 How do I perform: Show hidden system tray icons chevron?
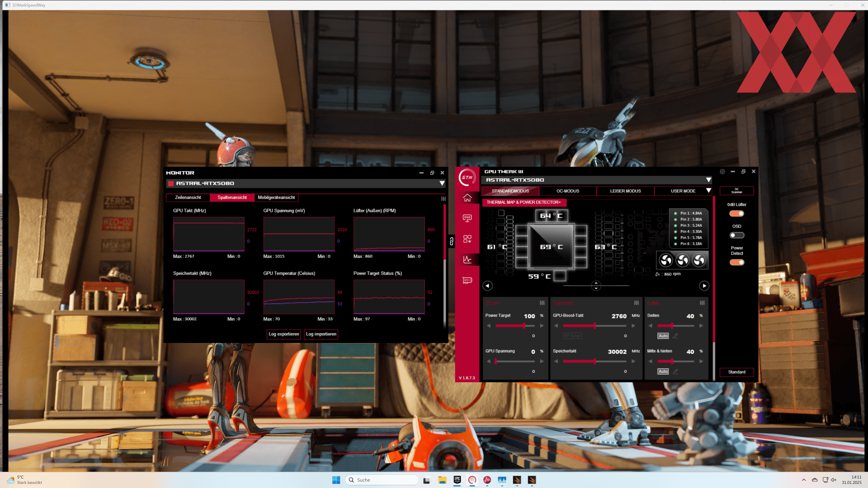point(804,480)
